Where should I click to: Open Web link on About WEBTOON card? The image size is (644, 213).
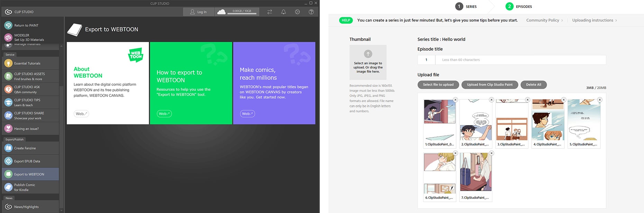tap(81, 114)
